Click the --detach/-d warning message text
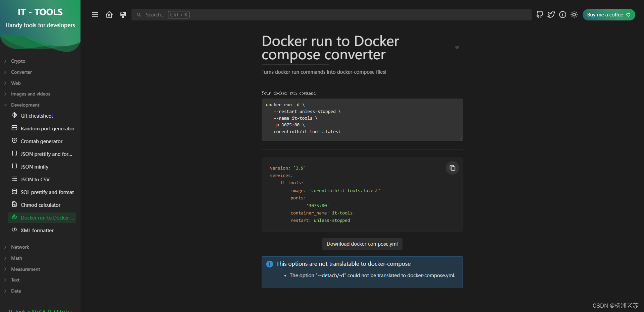Viewport: 644px width, 312px height. click(373, 275)
